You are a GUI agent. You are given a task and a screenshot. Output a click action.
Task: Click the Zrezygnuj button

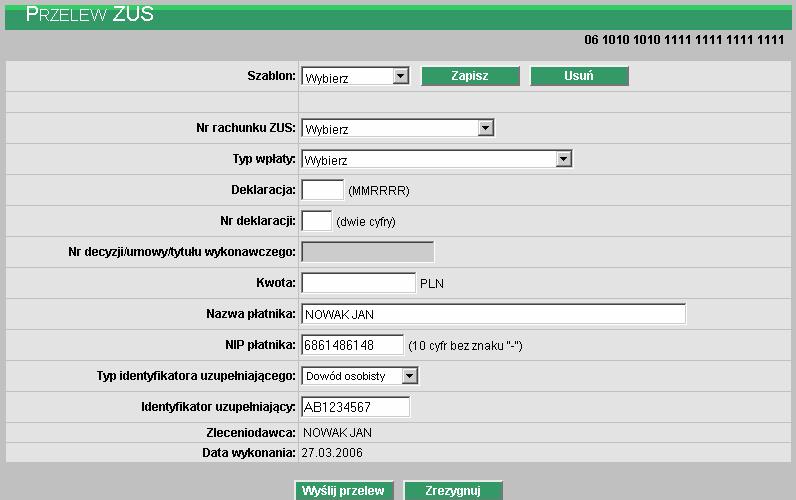point(453,491)
